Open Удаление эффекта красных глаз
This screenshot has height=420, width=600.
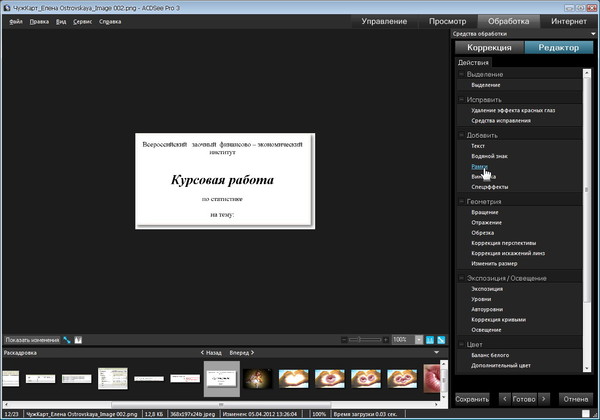point(513,110)
